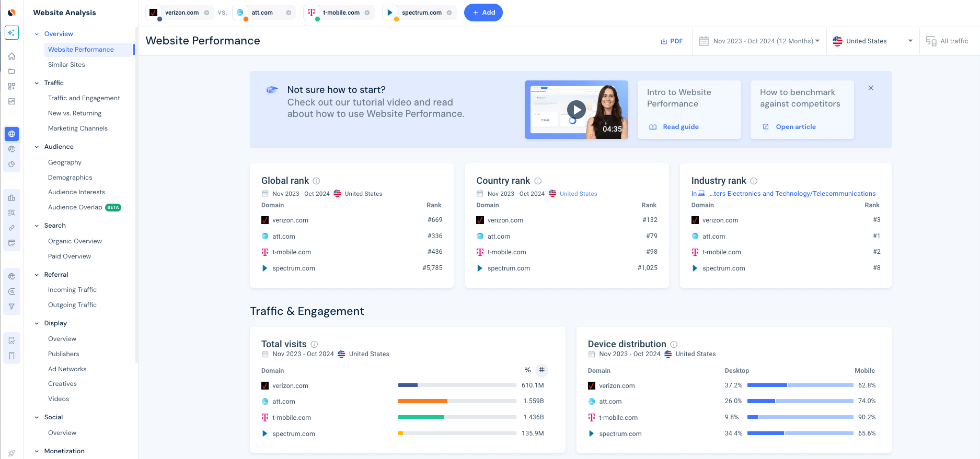The image size is (980, 459).
Task: Collapse the Audience section
Action: pos(37,147)
